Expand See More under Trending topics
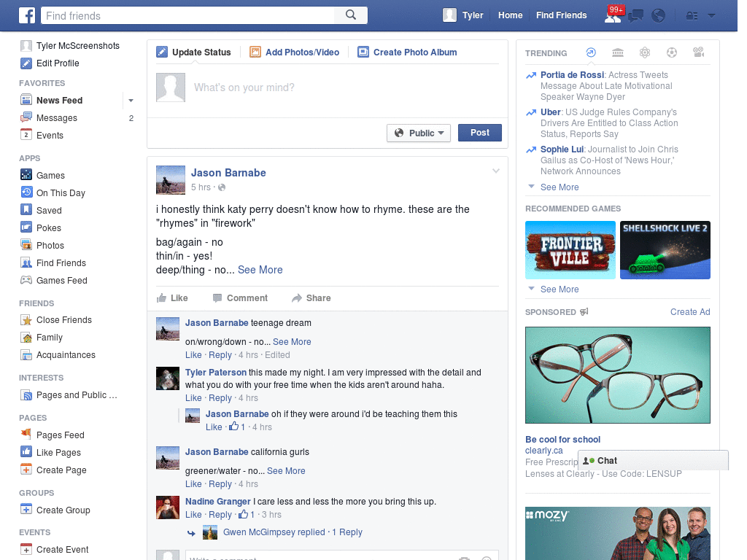This screenshot has height=560, width=747. pyautogui.click(x=560, y=187)
